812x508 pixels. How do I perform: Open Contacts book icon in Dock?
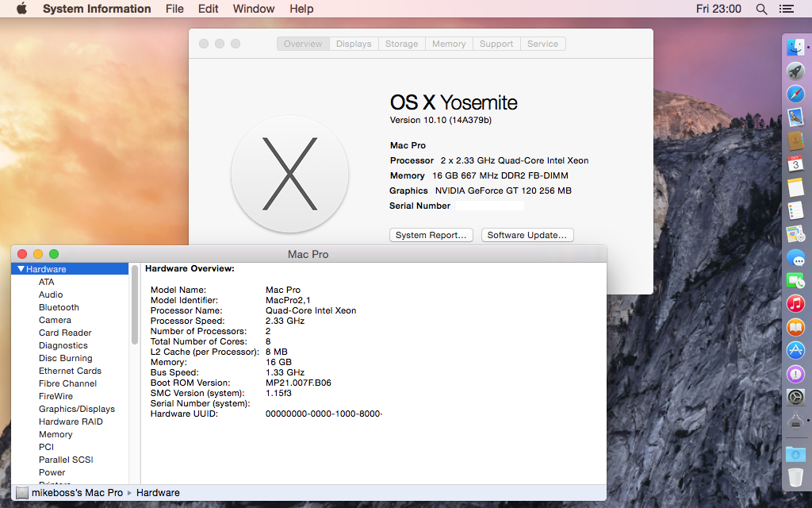pyautogui.click(x=795, y=140)
